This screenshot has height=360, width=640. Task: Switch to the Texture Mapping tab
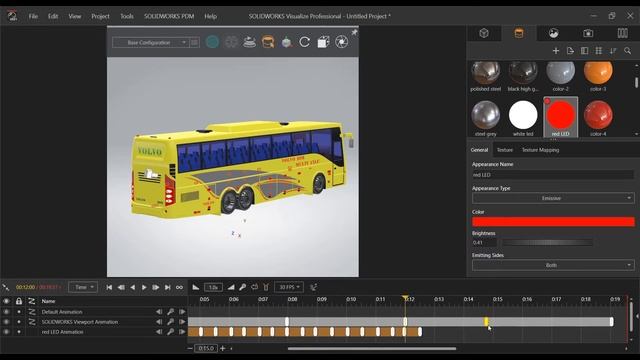click(x=540, y=150)
